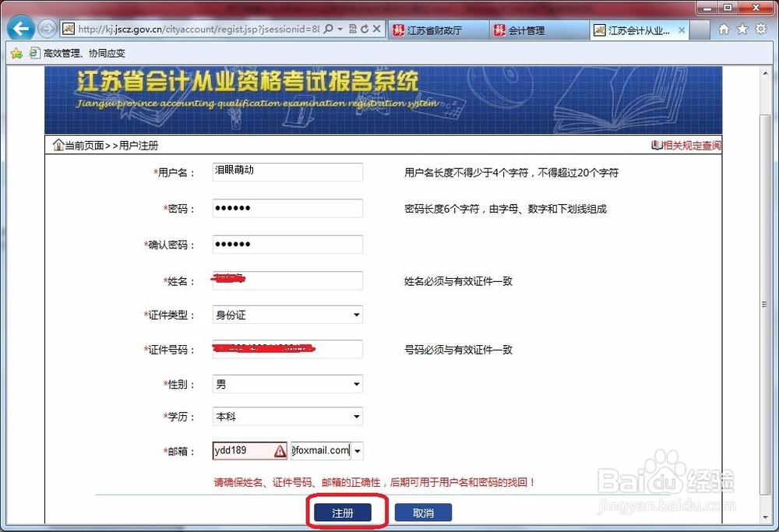
Task: Click the 取消 cancel button
Action: 423,513
